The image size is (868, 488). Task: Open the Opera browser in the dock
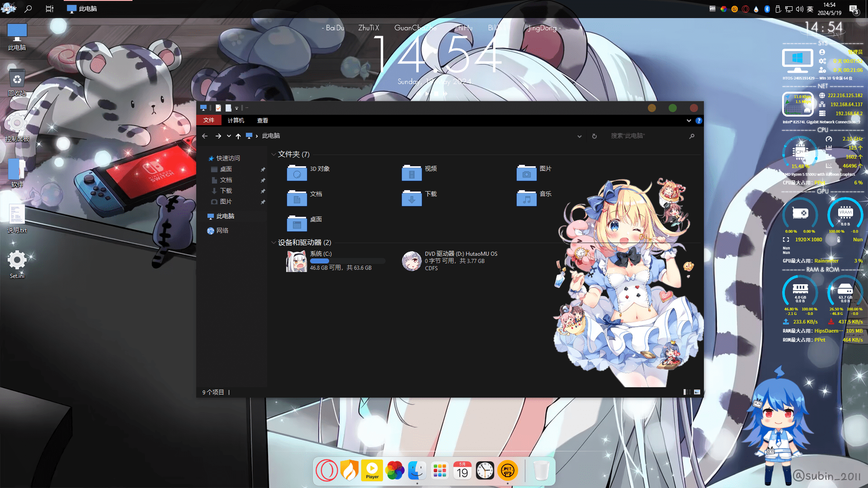pyautogui.click(x=326, y=470)
